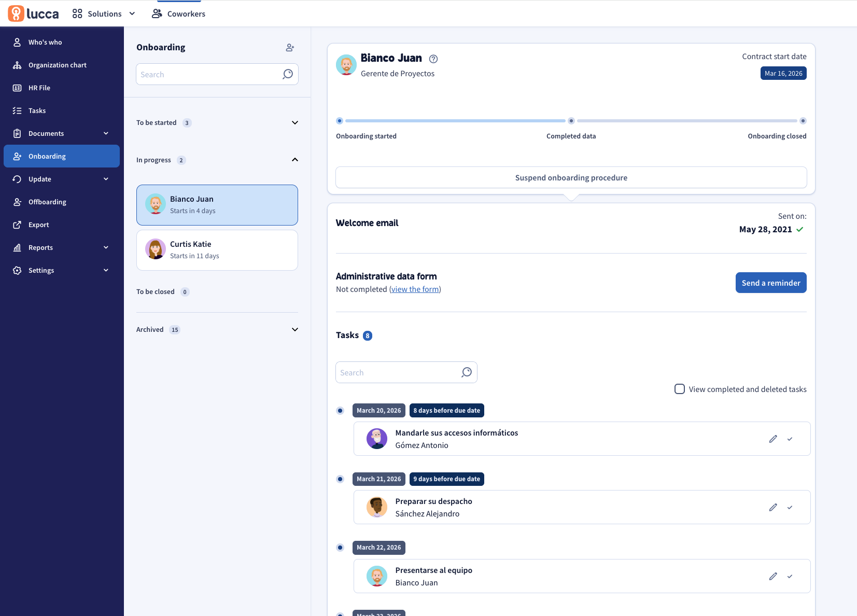Click Bianco Juan's header avatar

pyautogui.click(x=346, y=65)
